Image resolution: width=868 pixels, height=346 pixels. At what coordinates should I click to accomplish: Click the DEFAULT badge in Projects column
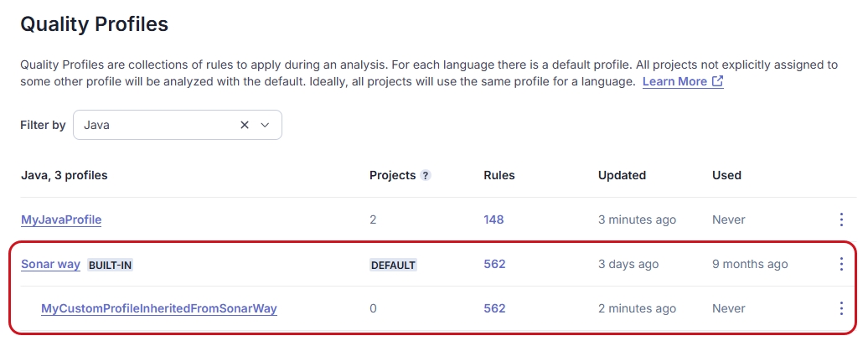393,265
